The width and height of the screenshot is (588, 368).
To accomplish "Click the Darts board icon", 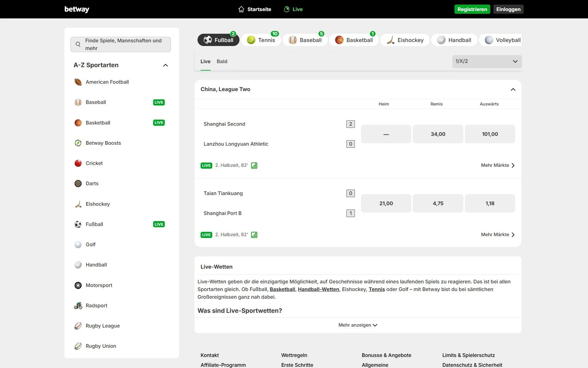I will point(78,183).
